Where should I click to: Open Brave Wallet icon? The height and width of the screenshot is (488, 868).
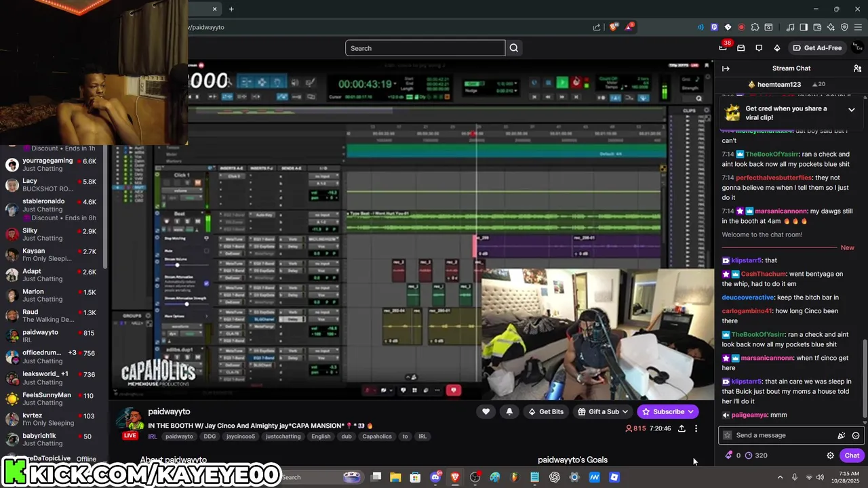pyautogui.click(x=817, y=27)
